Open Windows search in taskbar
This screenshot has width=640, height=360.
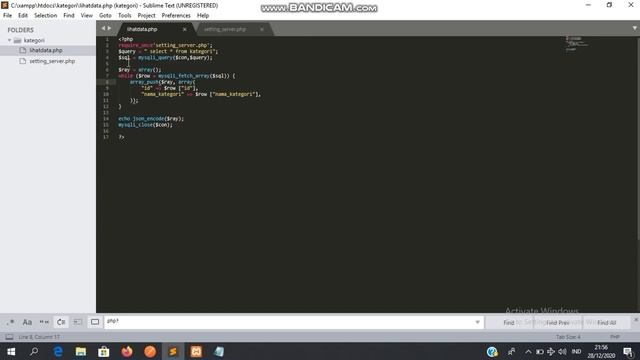tap(34, 351)
